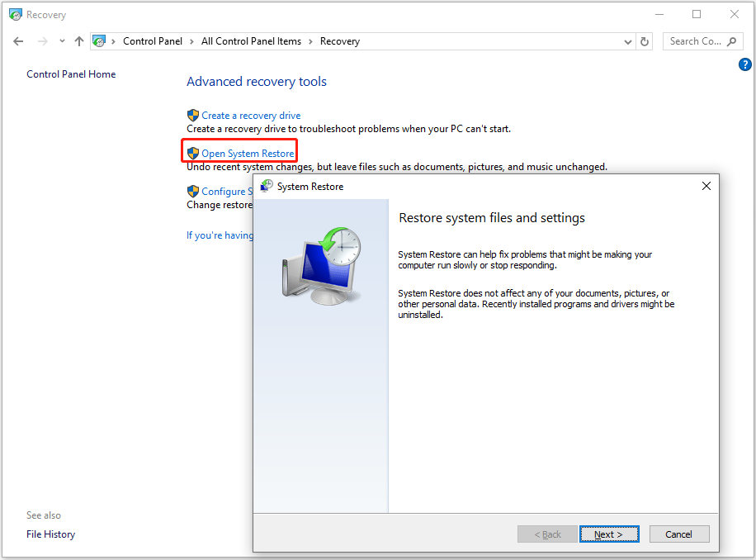Click the Next button in System Restore

[x=609, y=534]
